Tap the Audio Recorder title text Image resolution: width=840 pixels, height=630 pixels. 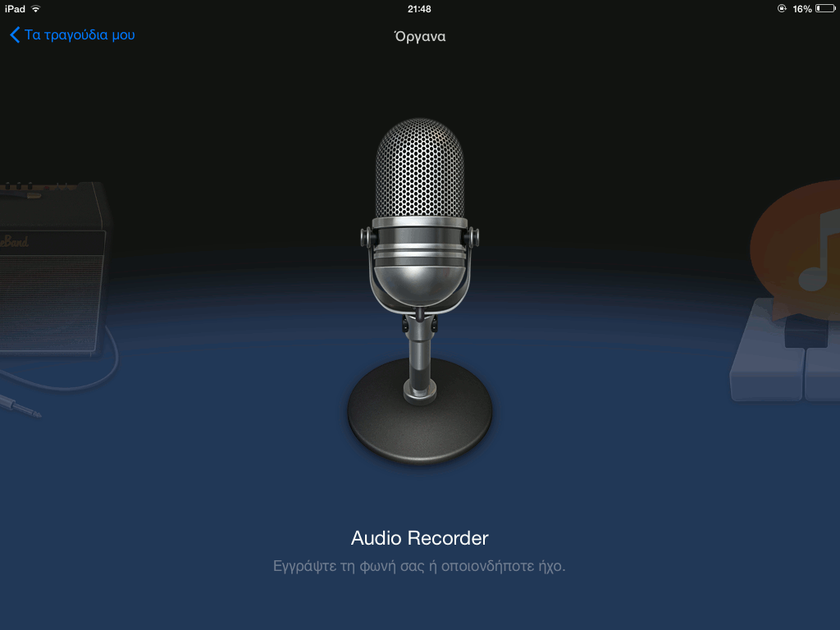419,538
